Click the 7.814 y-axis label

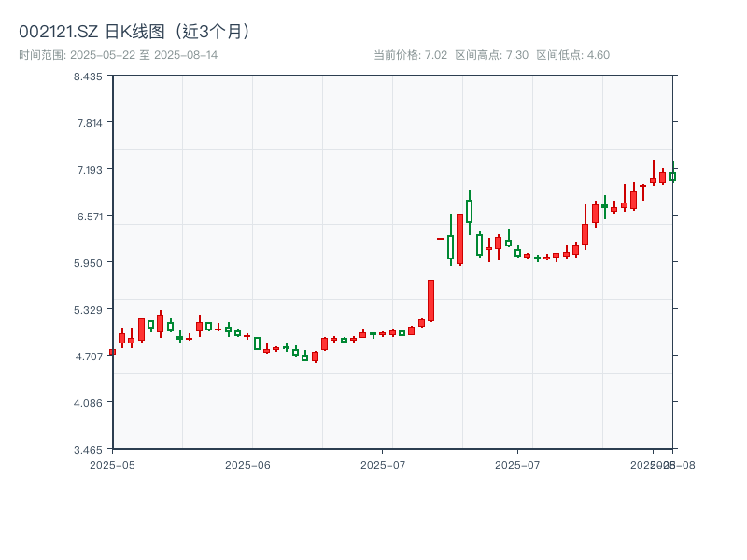click(x=90, y=123)
